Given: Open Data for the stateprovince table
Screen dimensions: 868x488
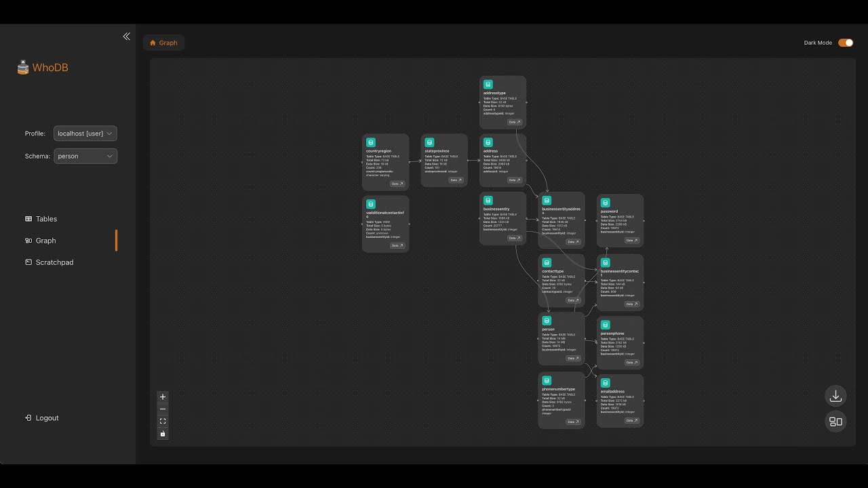Looking at the screenshot, I should tap(456, 180).
